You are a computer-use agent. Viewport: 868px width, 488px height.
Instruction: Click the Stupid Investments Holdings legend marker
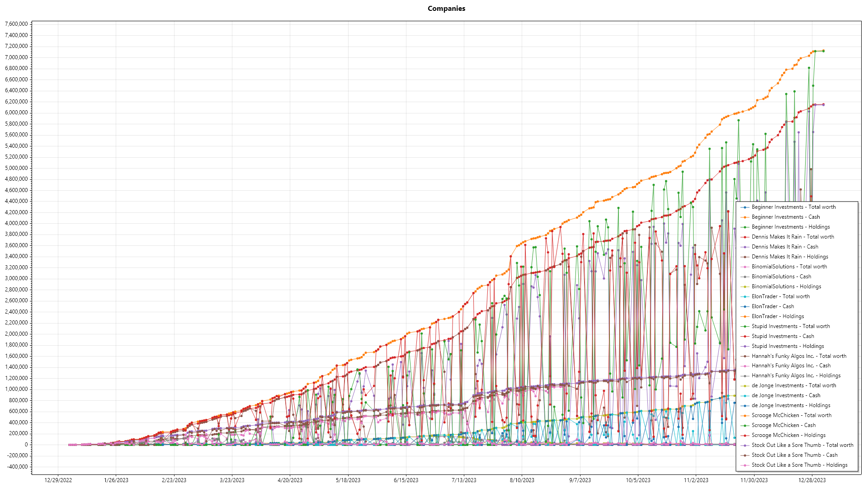(745, 347)
